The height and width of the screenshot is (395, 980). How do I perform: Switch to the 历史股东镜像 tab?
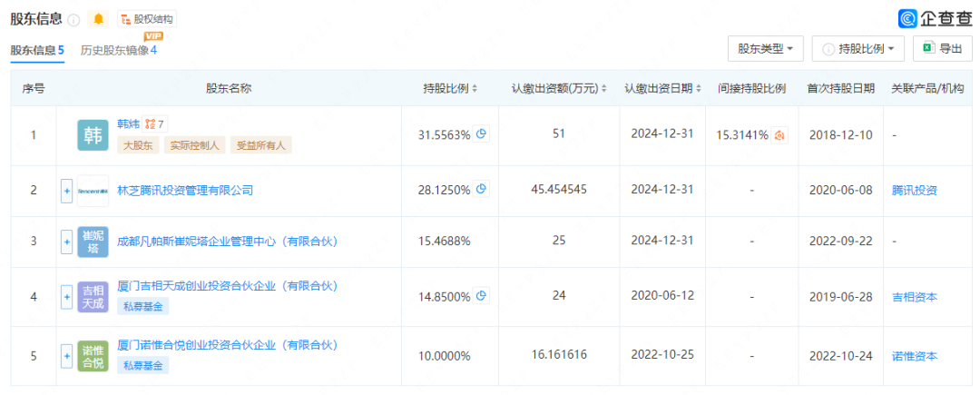(119, 51)
